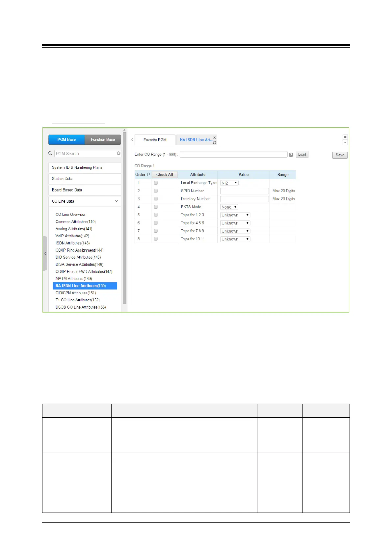392x554 pixels.
Task: Clear the PGM Search field icon
Action: click(x=118, y=153)
